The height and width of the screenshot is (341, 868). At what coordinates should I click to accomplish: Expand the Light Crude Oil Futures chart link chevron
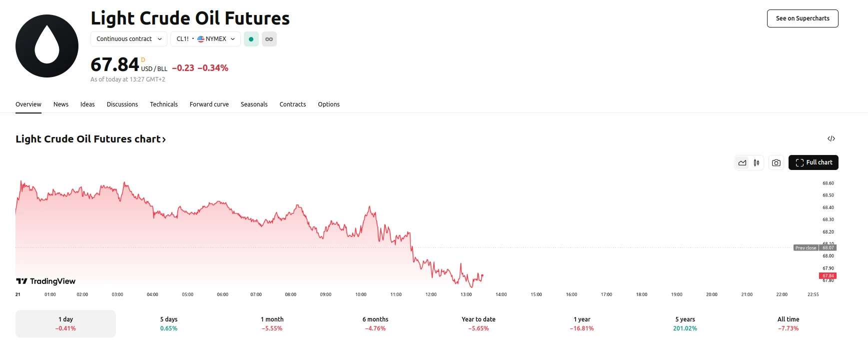tap(163, 139)
